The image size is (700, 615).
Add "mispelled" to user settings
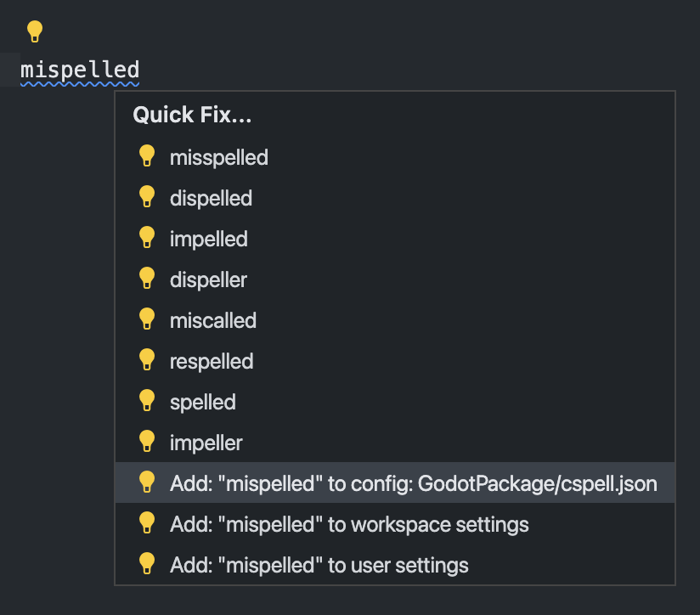click(x=319, y=565)
